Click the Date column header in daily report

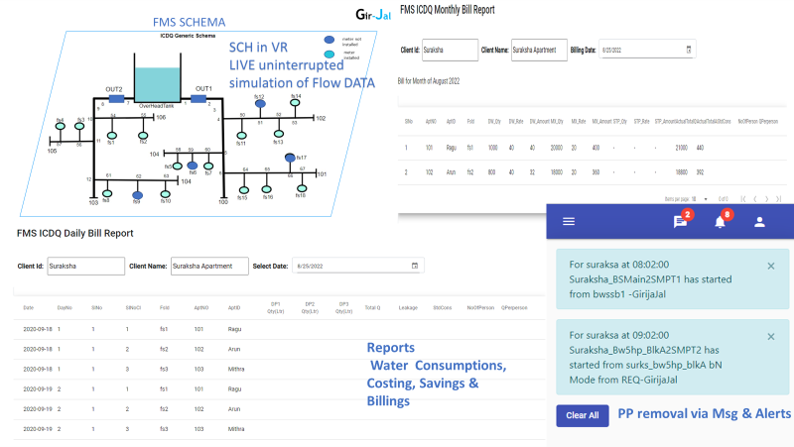(x=28, y=308)
